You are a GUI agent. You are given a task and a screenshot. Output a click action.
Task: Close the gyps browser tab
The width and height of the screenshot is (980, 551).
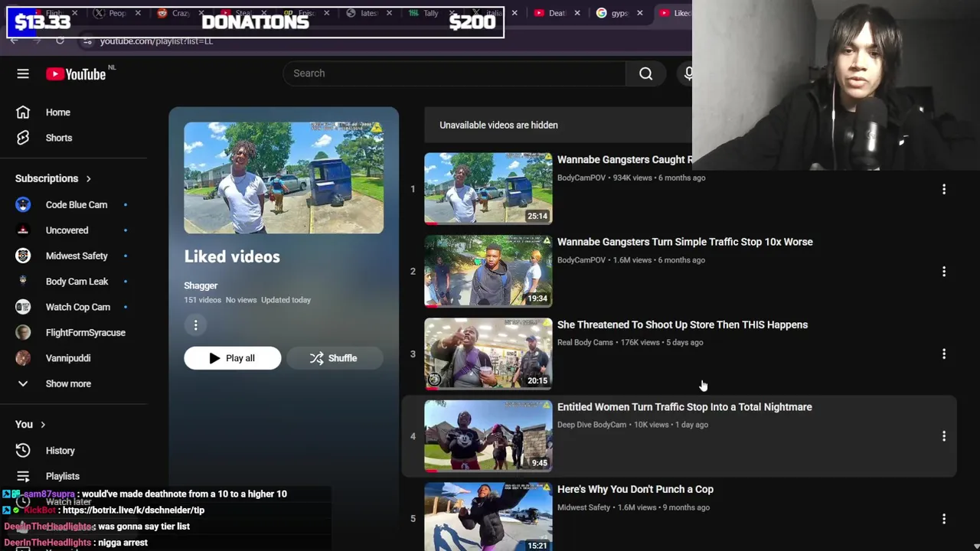pos(640,13)
